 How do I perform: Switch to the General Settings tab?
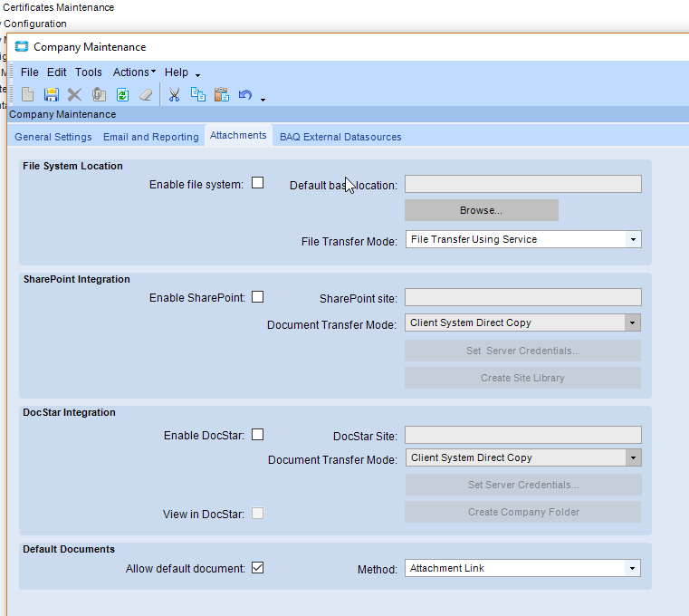click(53, 137)
